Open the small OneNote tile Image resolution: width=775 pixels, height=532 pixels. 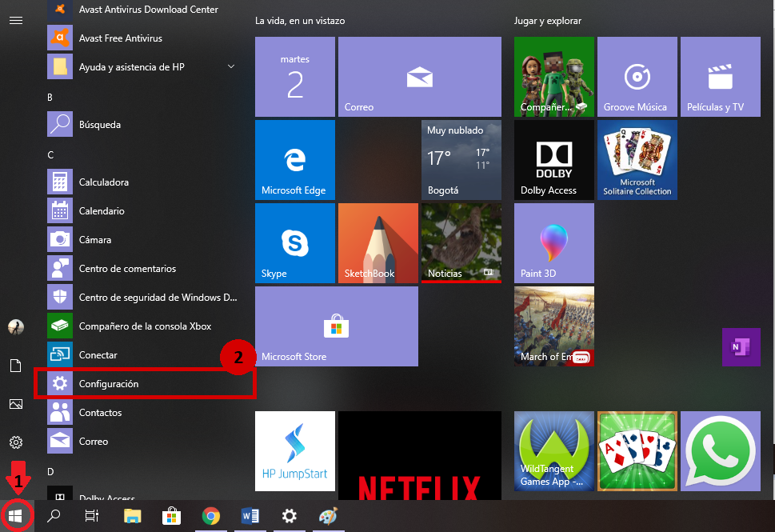(741, 347)
